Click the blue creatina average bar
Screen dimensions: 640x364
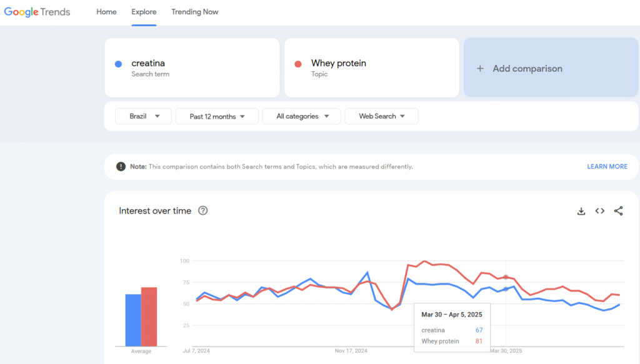(133, 320)
